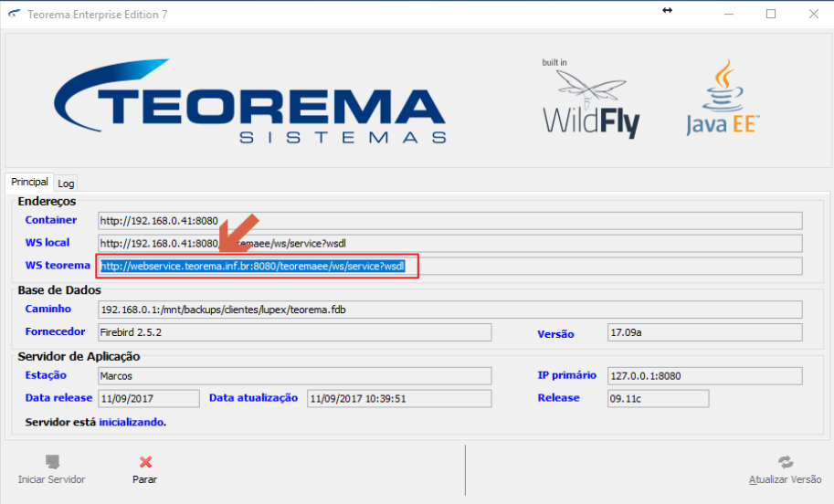Click the IP primário label
The image size is (834, 504).
(x=566, y=375)
